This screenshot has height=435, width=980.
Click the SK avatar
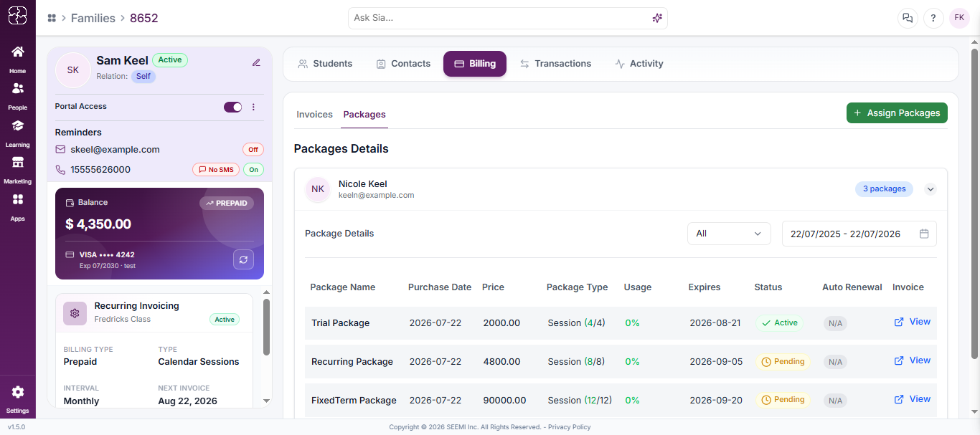(73, 70)
